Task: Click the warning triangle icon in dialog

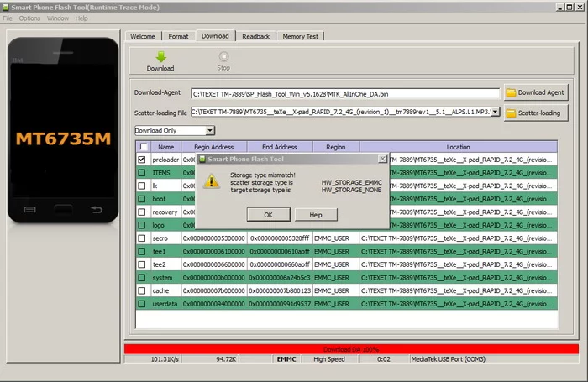Action: point(212,182)
